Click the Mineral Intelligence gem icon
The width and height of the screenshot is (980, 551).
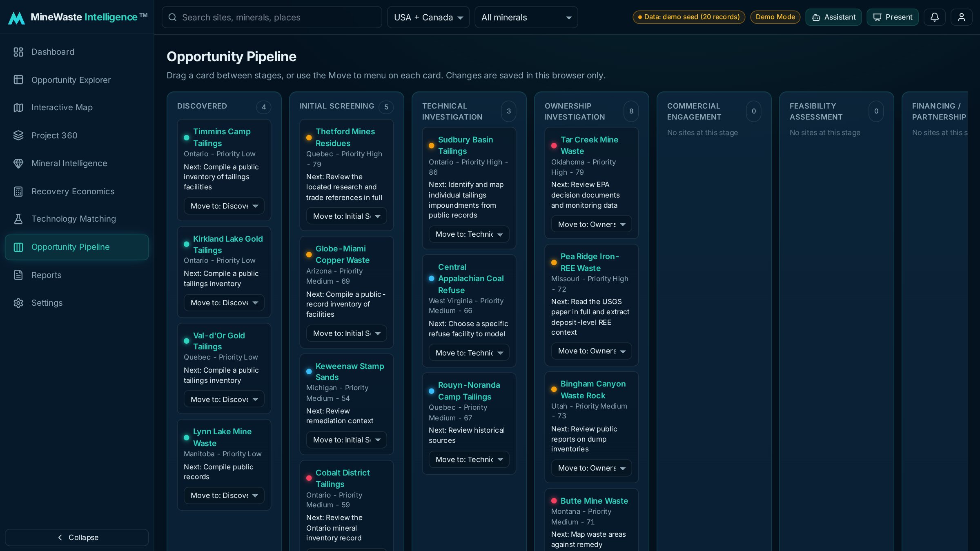(18, 163)
